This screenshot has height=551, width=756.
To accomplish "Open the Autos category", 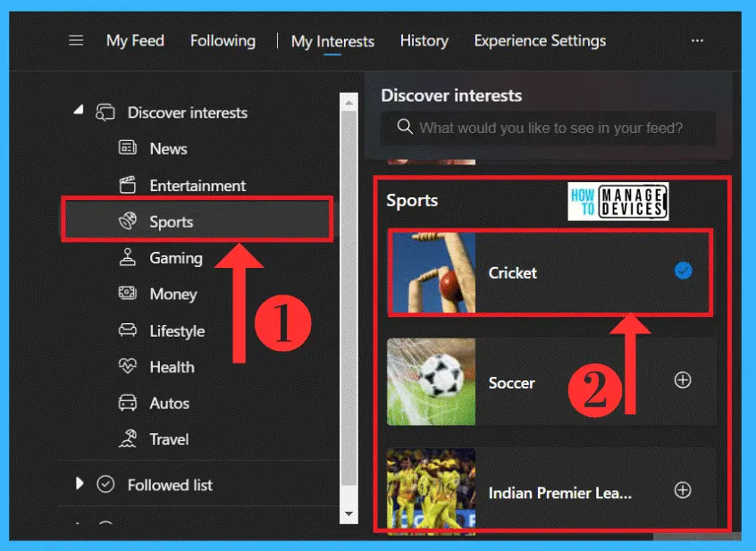I will 169,403.
